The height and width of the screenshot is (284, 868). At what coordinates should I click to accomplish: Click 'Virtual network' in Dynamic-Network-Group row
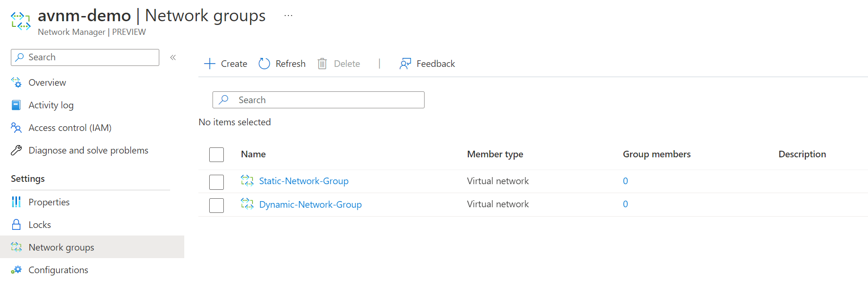pos(498,204)
